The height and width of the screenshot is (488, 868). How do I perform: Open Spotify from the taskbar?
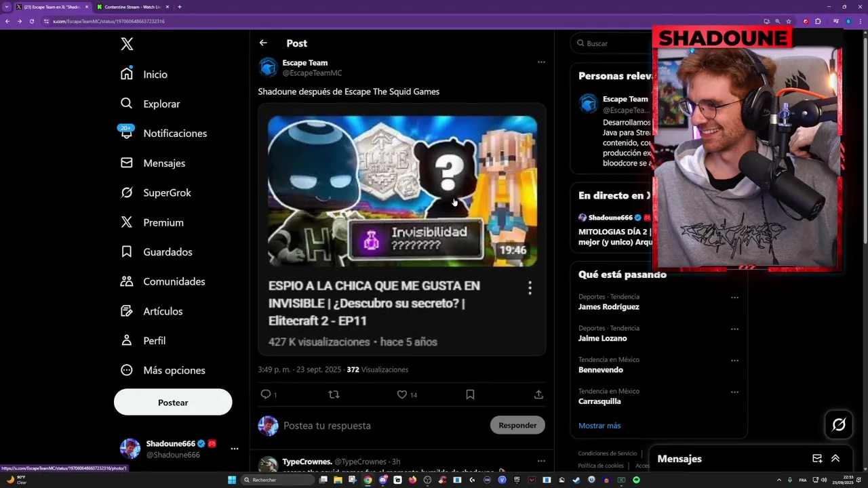[636, 480]
